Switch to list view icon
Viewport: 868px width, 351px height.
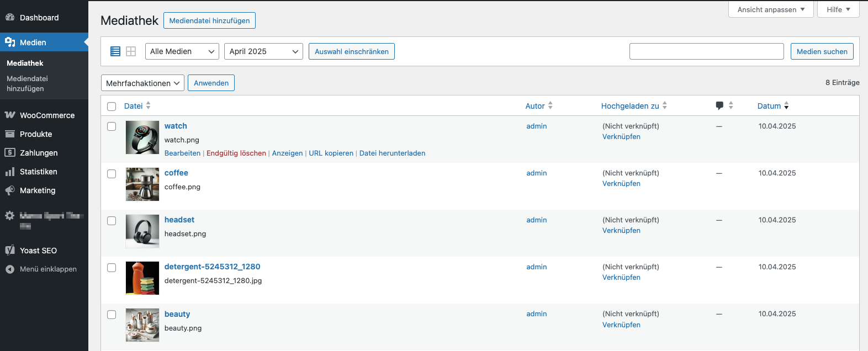(115, 51)
